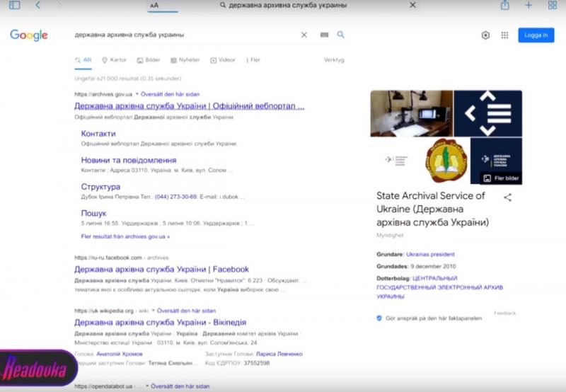Open Verktyg search tools
Viewport: 566px width, 392px height.
pos(334,60)
